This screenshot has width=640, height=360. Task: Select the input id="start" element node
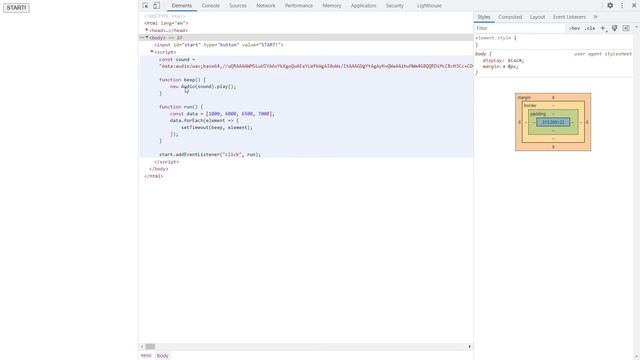point(219,45)
